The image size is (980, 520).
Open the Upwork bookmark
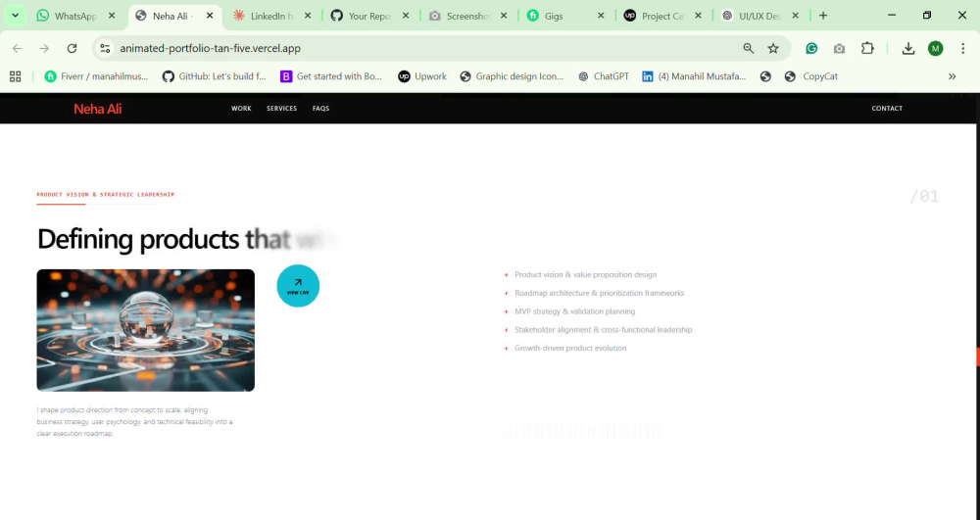pos(423,76)
